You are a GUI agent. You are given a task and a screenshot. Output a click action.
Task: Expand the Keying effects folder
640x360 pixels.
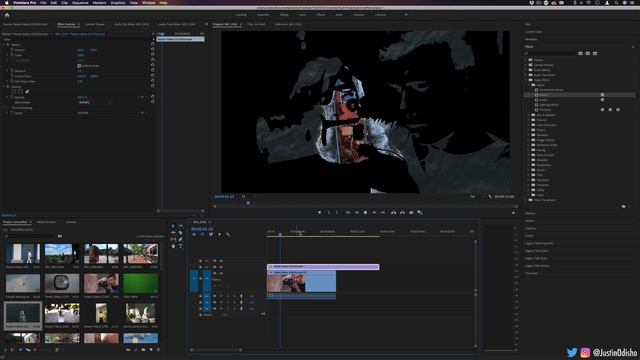(529, 150)
